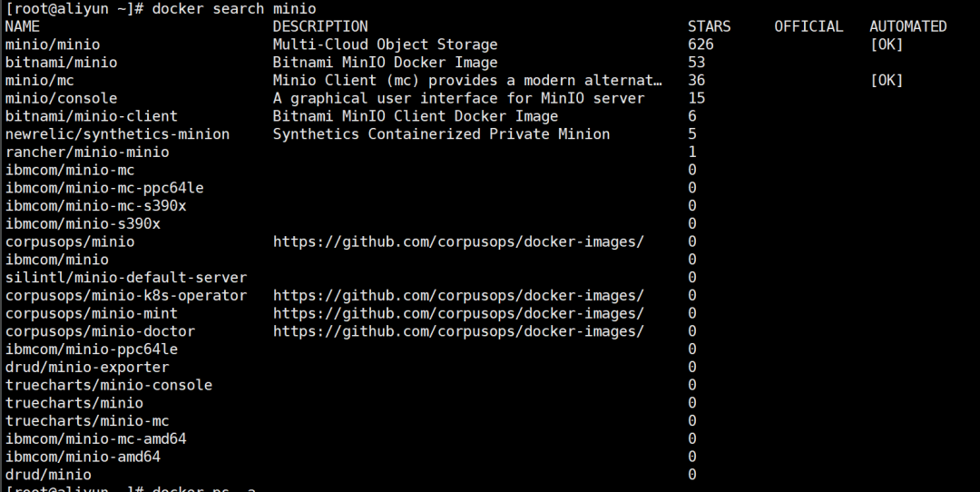Viewport: 980px width, 492px height.
Task: Click the [OK] marker in the minio/mc row
Action: point(887,80)
